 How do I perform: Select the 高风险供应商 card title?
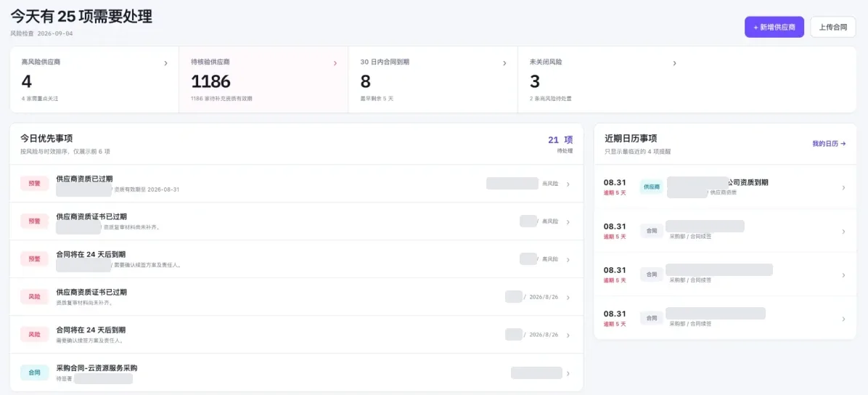click(x=41, y=62)
